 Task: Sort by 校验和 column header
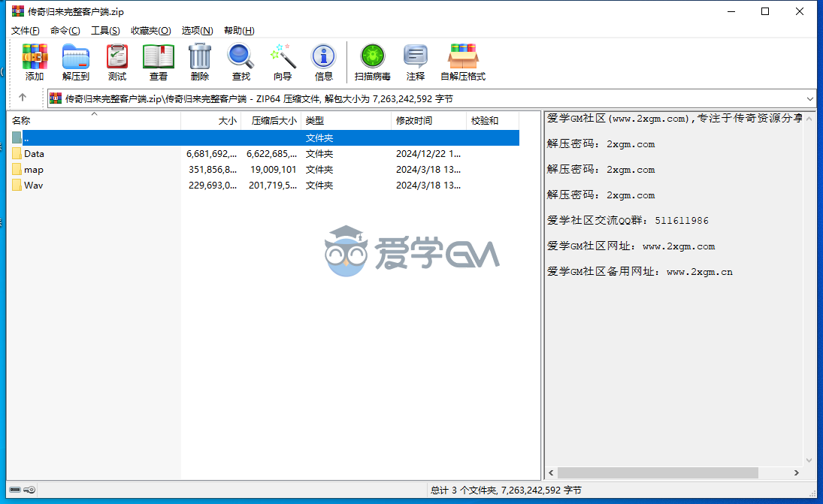click(493, 121)
